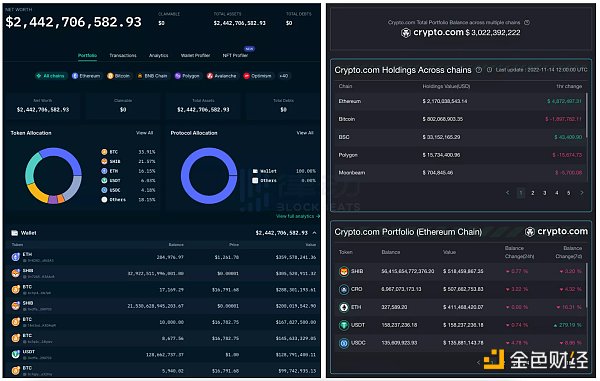
Task: Click the SHIB icon in the 21,530,628,945,203.67 row
Action: pyautogui.click(x=16, y=306)
